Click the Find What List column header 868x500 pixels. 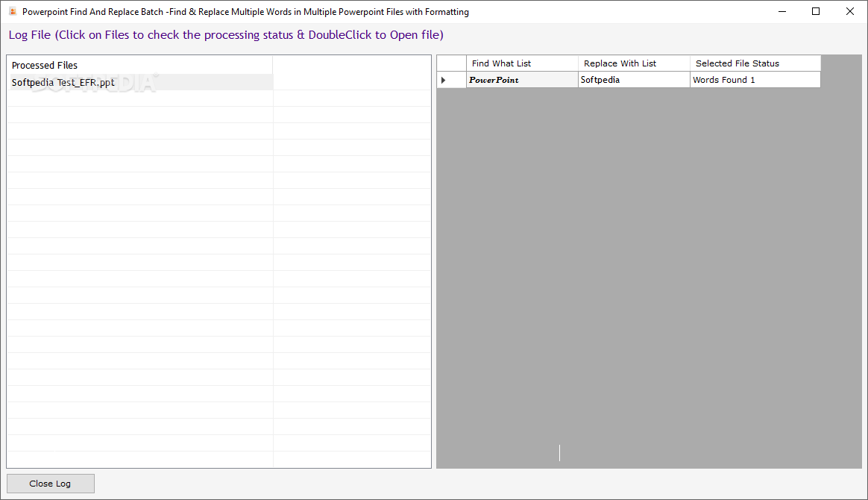(522, 63)
